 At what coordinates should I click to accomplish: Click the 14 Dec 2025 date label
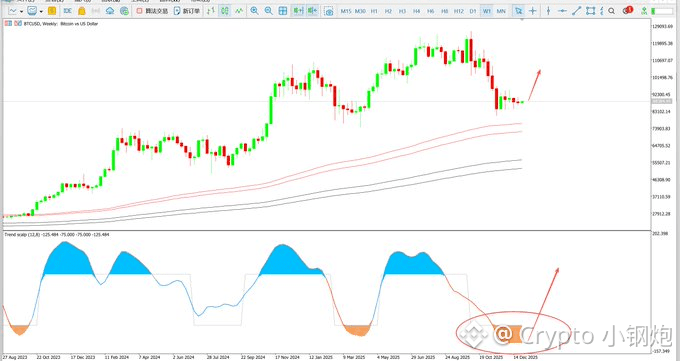point(525,358)
